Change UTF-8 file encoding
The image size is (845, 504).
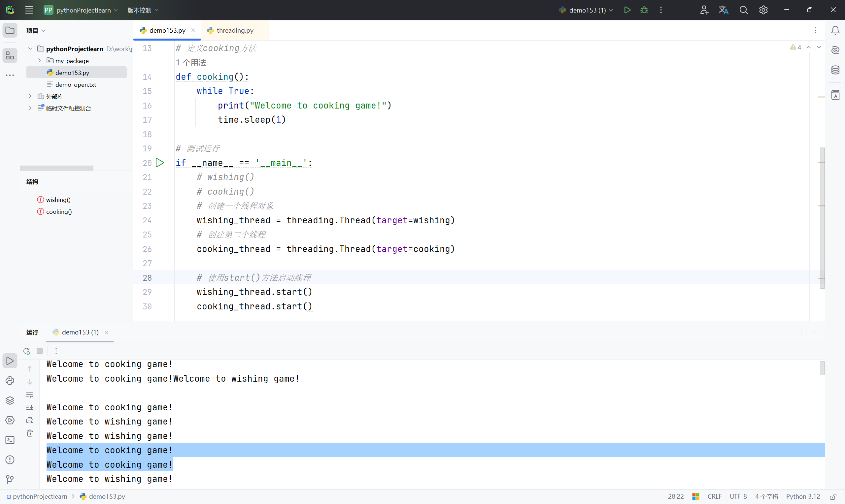738,496
